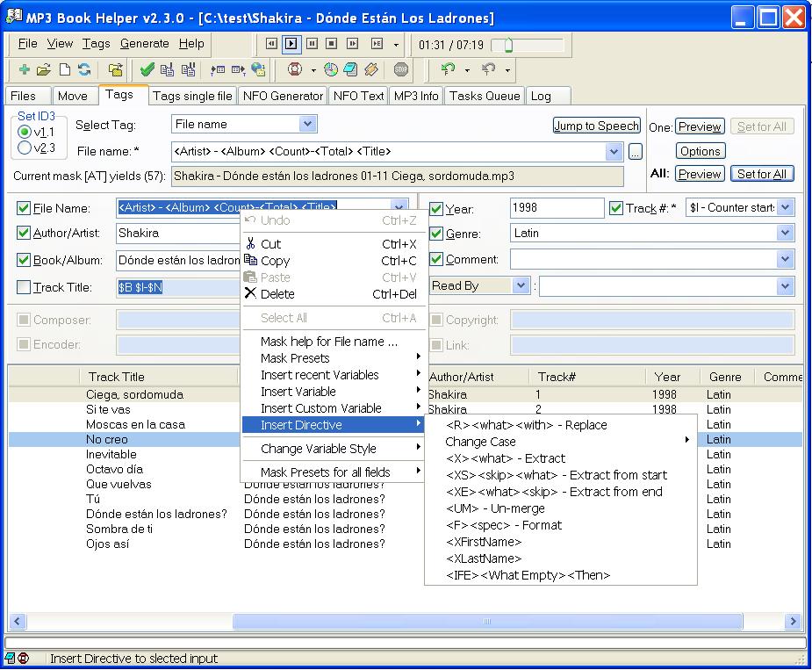Click the green undo arrow icon

(448, 68)
